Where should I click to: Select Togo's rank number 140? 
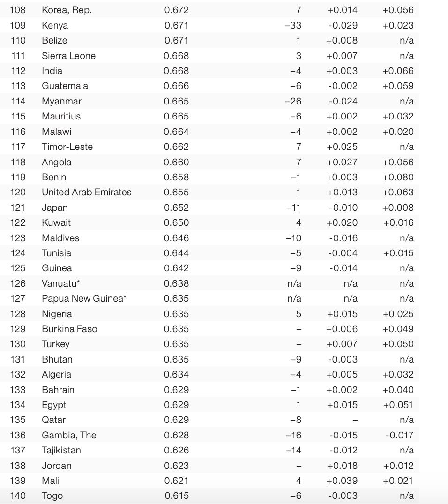(18, 496)
